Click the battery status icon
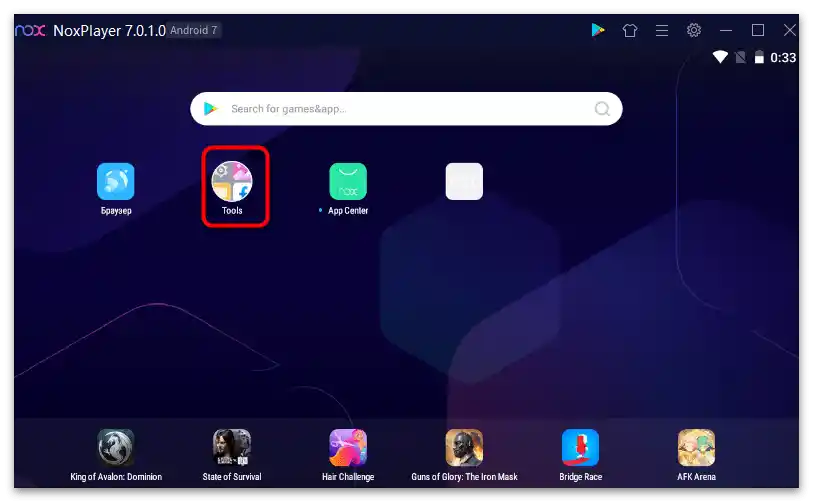The height and width of the screenshot is (502, 813). point(759,57)
